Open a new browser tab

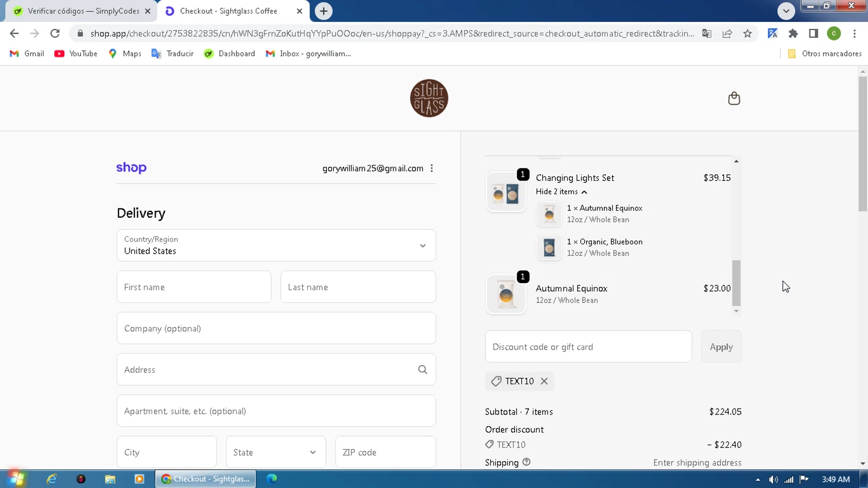(x=323, y=11)
